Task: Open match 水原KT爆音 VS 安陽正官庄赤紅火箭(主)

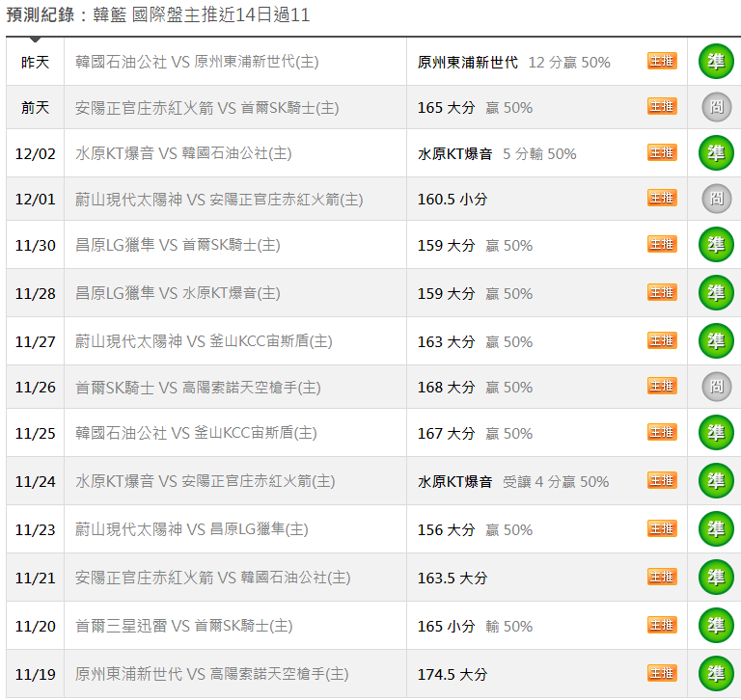Action: (x=206, y=481)
